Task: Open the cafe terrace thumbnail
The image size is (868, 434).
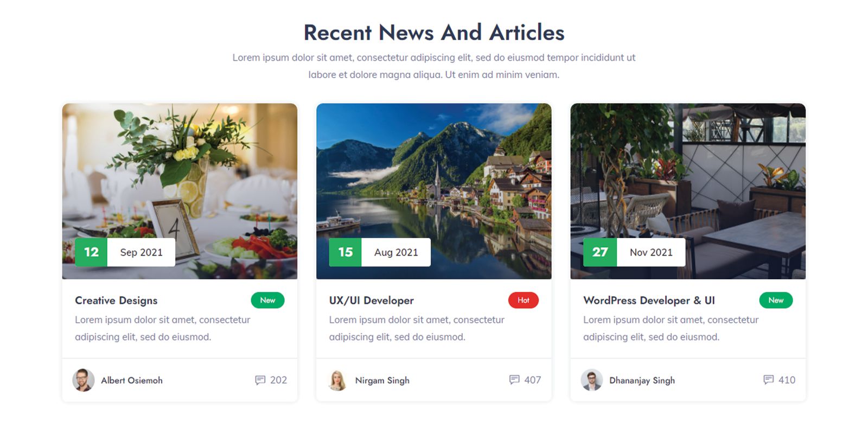Action: pos(688,191)
